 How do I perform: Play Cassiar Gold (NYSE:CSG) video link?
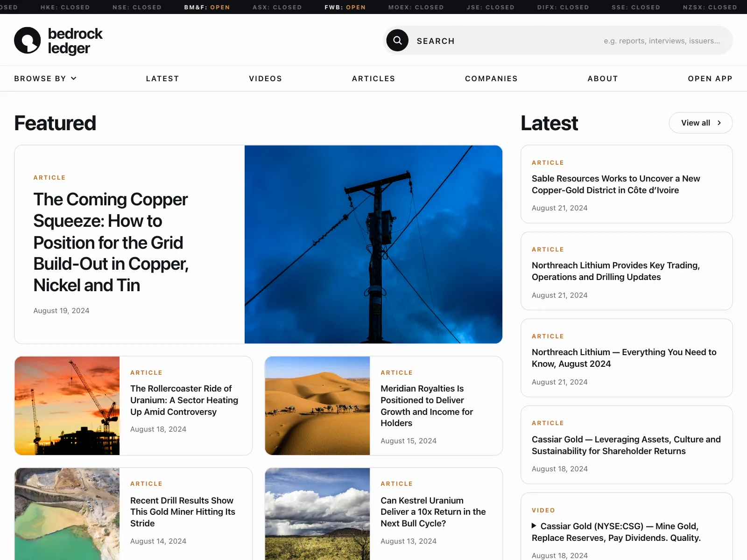pyautogui.click(x=616, y=532)
